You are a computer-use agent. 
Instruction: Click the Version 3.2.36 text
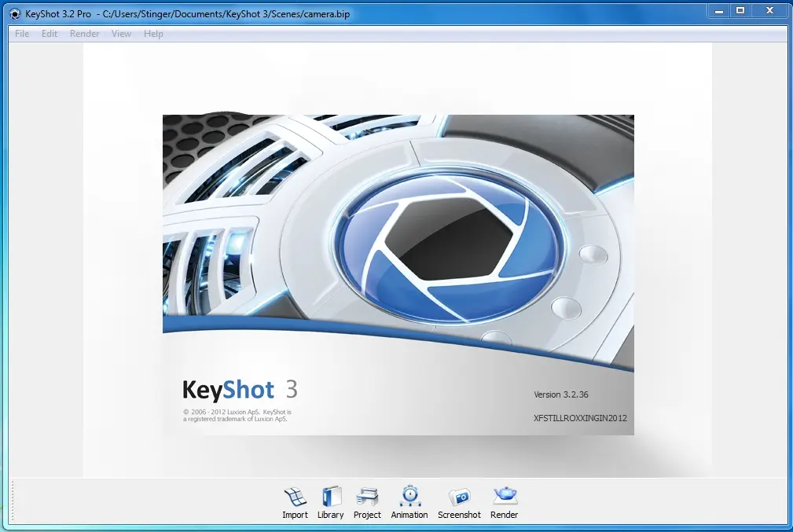point(561,394)
